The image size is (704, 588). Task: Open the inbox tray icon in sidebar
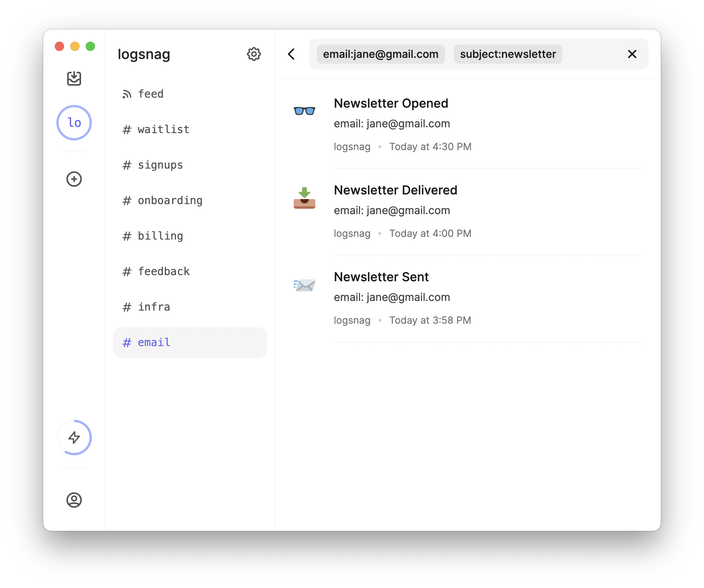point(74,78)
